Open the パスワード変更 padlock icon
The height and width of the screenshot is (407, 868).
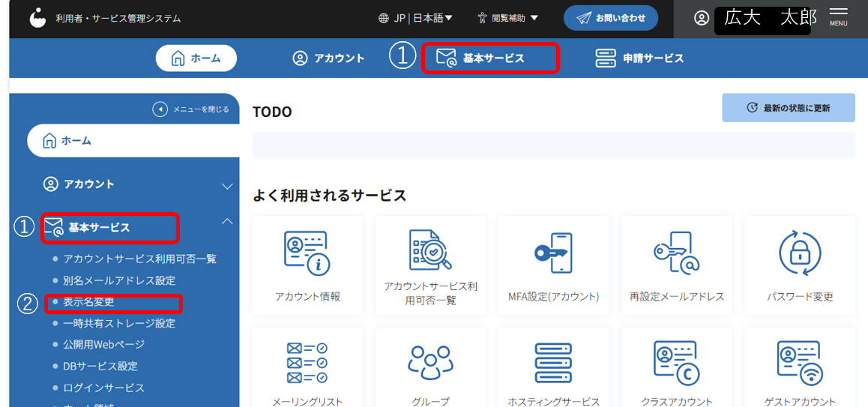click(799, 253)
